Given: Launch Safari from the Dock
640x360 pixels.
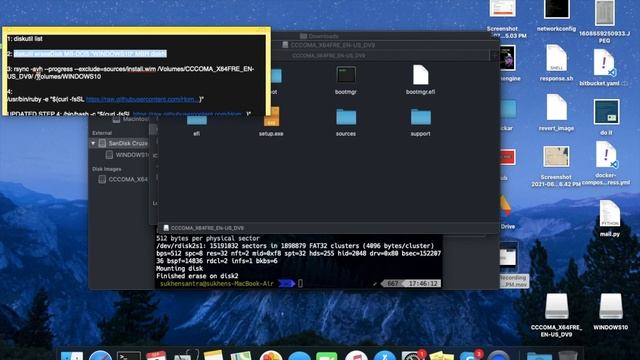Looking at the screenshot, I should [100, 355].
